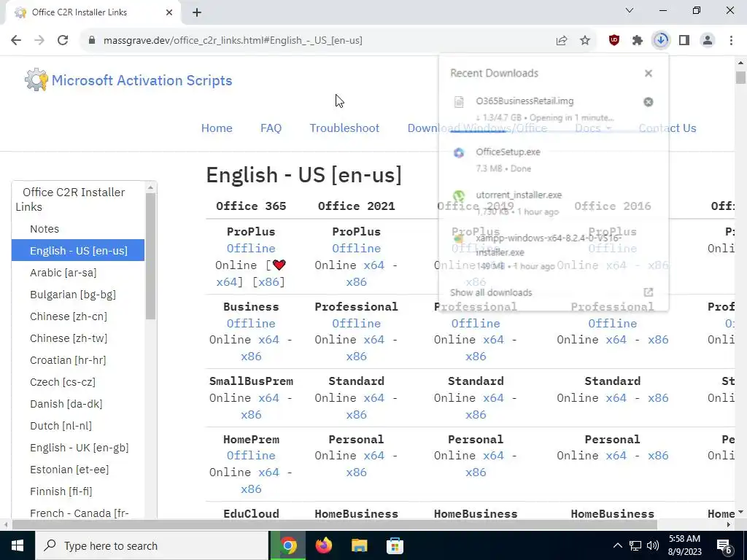Reload the current page
The image size is (747, 560).
click(x=63, y=41)
